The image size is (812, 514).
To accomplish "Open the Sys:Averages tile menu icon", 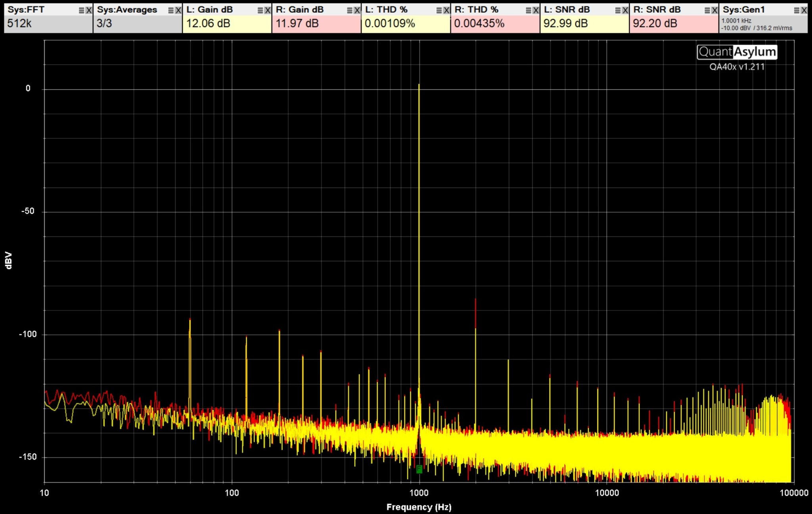I will 171,10.
